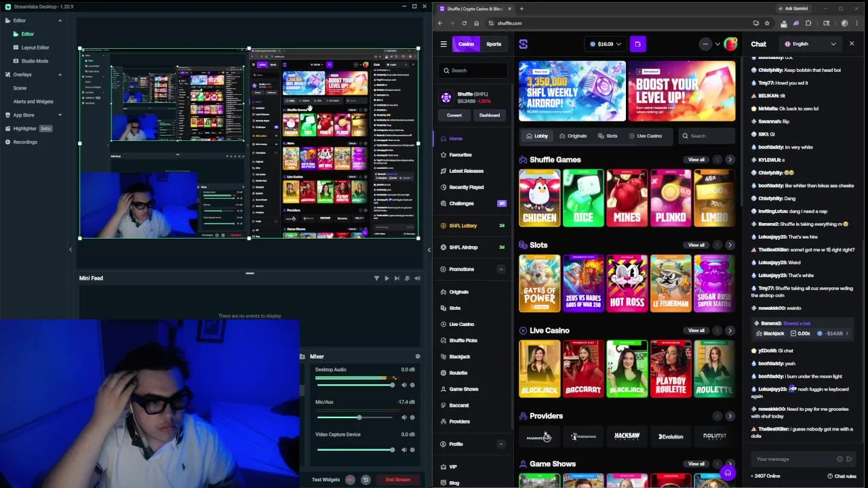Open Video Capture Device settings gear

click(412, 450)
